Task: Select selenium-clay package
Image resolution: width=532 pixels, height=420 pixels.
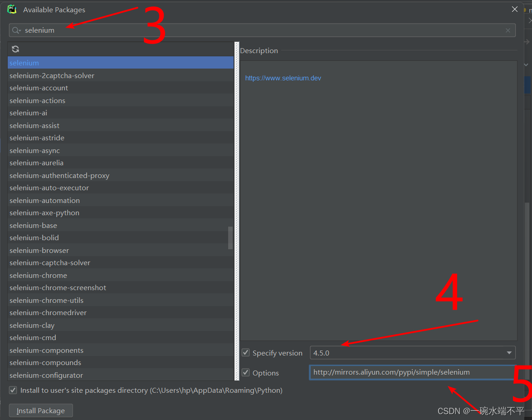Action: 121,325
